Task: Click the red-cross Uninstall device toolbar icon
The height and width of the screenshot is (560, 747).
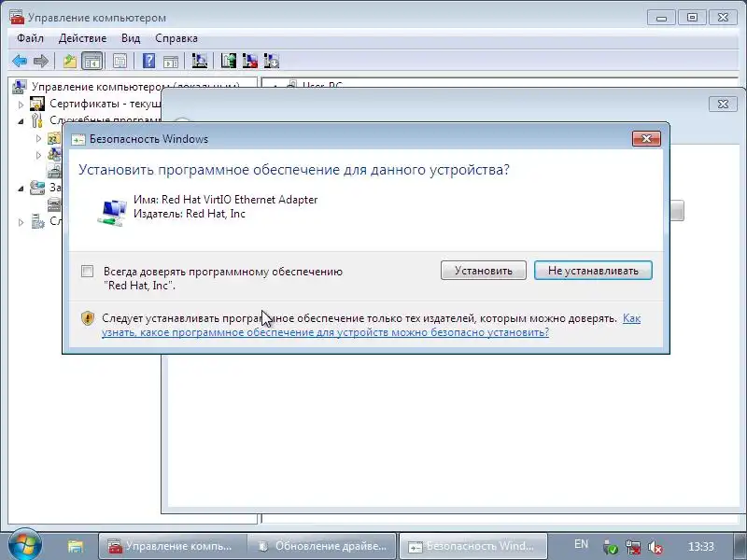Action: click(249, 61)
